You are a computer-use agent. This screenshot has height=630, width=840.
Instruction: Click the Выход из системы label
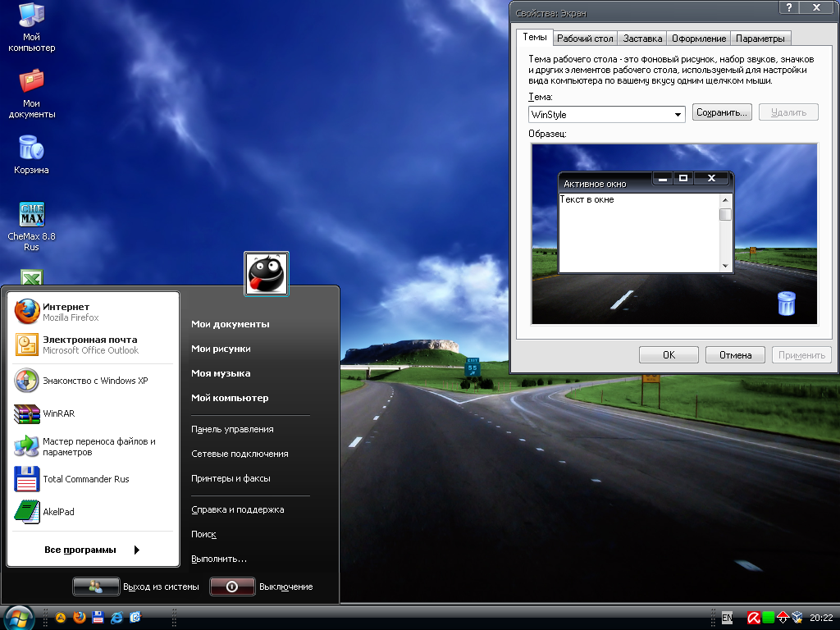(x=162, y=587)
